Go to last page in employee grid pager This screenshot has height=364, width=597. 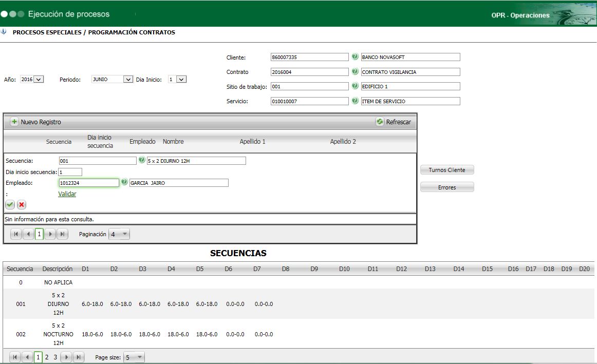[x=63, y=234]
